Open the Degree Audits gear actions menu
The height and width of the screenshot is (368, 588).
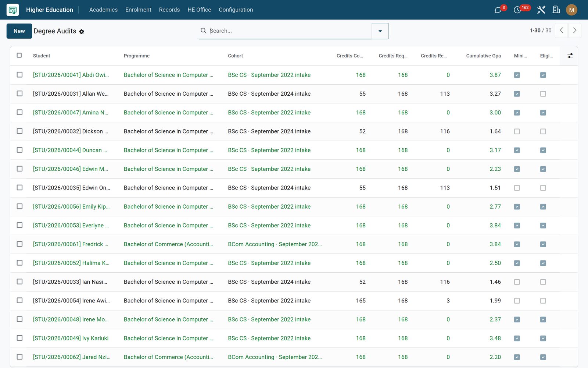tap(82, 32)
